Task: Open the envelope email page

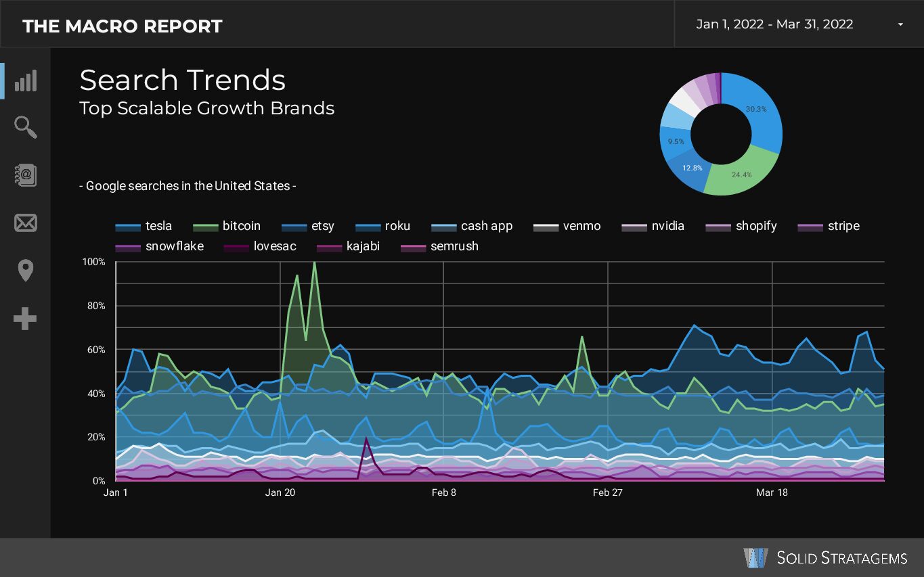Action: pyautogui.click(x=26, y=223)
